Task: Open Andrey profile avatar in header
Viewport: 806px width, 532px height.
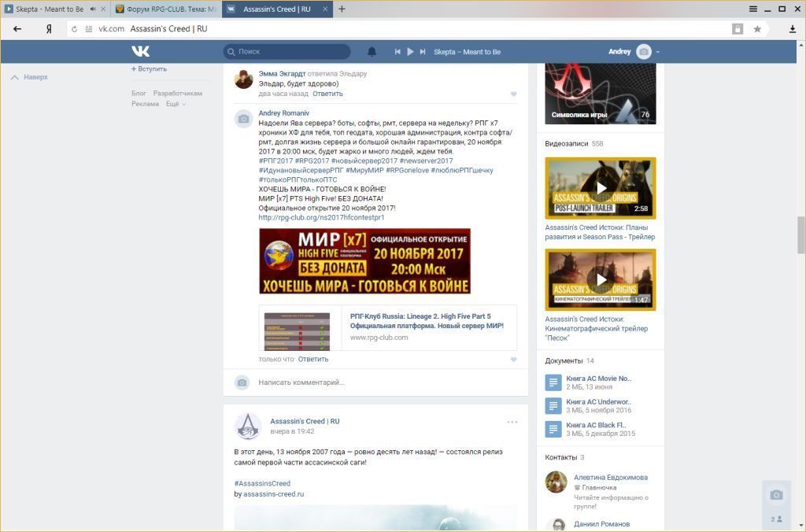Action: click(644, 51)
